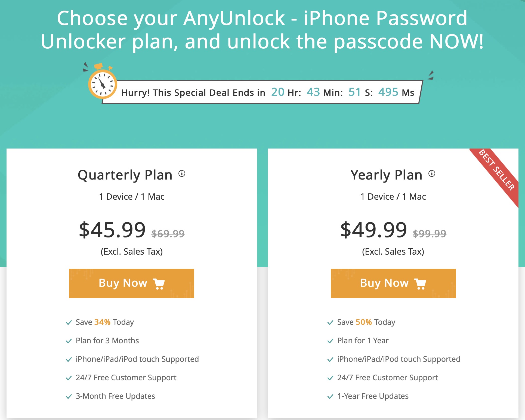The image size is (525, 420).
Task: Click checkmark beside Save 50% Today
Action: (330, 323)
